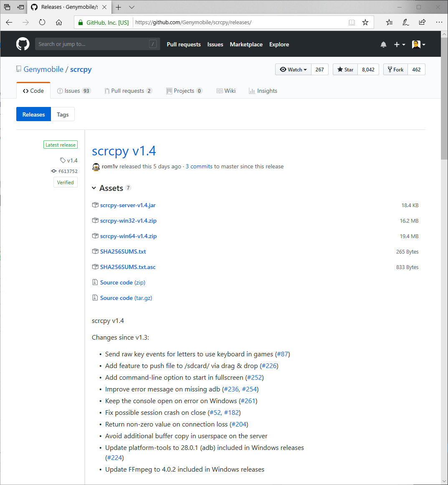This screenshot has width=448, height=485.
Task: Click the GitHub search field
Action: [x=92, y=44]
